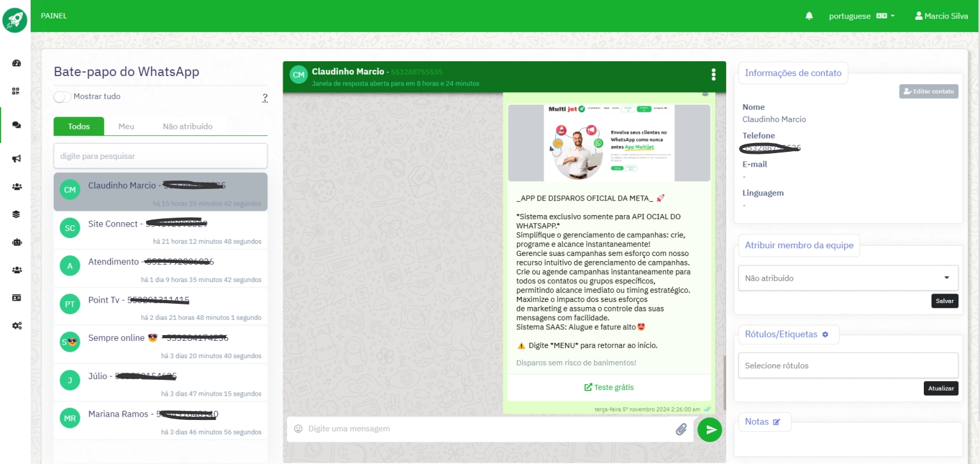
Task: Click the chatbot robot sidebar icon
Action: (17, 242)
